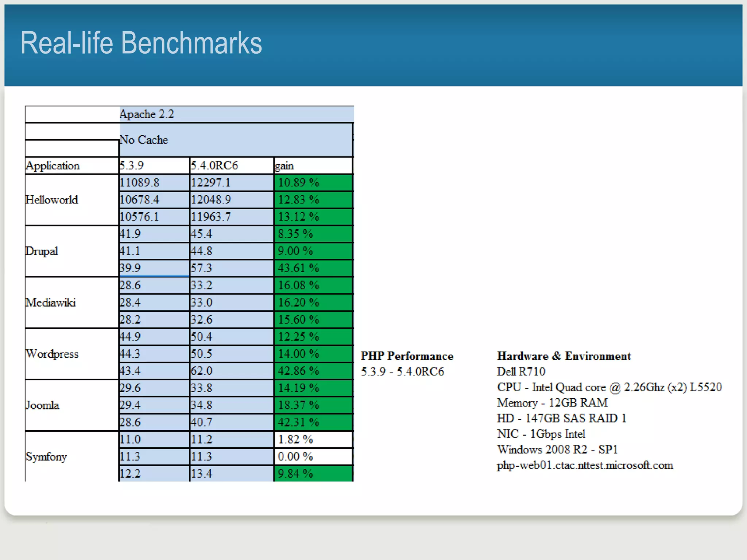Viewport: 747px width, 560px height.
Task: Select the Joomla row label
Action: coord(72,405)
